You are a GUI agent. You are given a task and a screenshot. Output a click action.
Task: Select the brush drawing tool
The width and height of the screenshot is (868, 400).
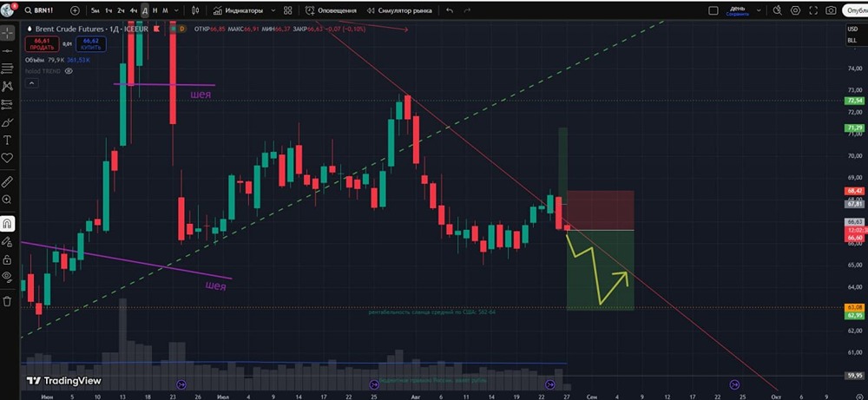(7, 121)
